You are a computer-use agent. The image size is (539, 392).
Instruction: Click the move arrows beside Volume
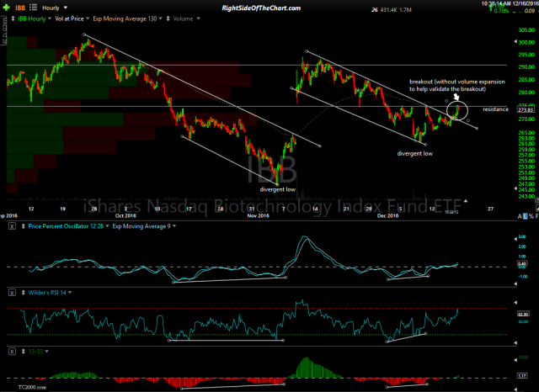click(x=168, y=19)
